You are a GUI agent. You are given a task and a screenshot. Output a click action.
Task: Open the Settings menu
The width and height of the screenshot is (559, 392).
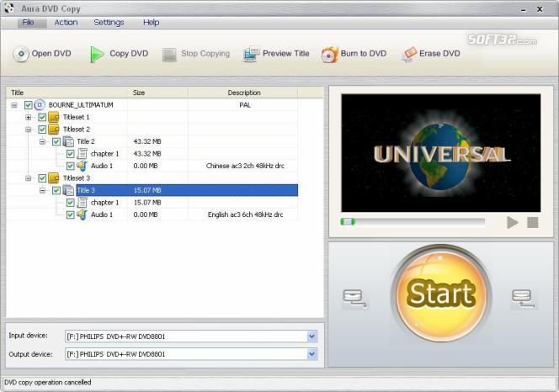109,23
